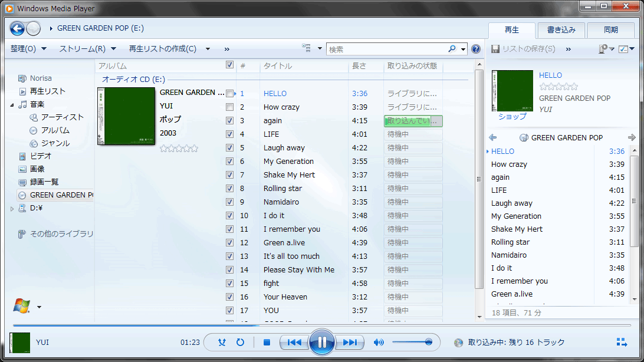Expand the D:¥ drive node
The height and width of the screenshot is (362, 644).
[12, 209]
